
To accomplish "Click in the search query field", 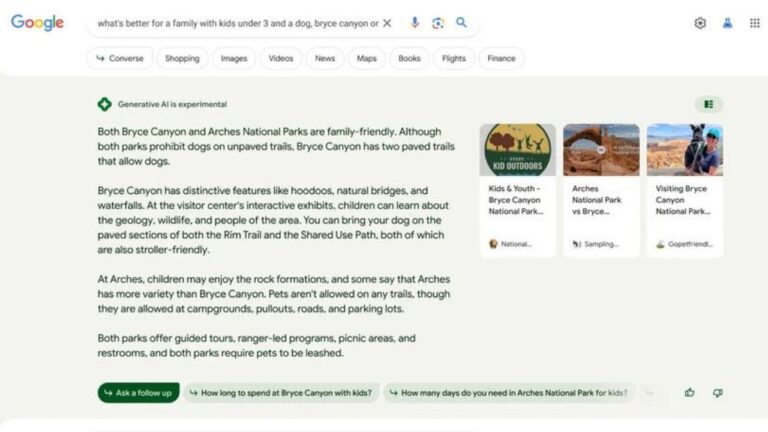I will click(x=238, y=23).
